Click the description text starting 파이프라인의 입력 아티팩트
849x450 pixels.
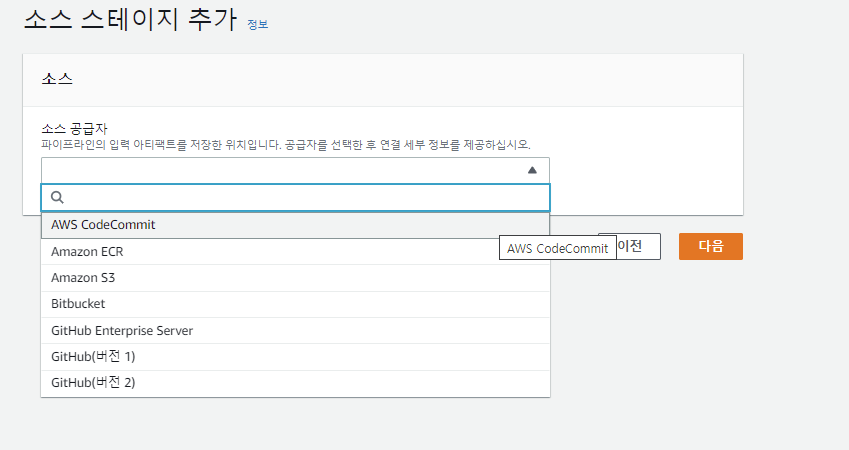coord(286,145)
